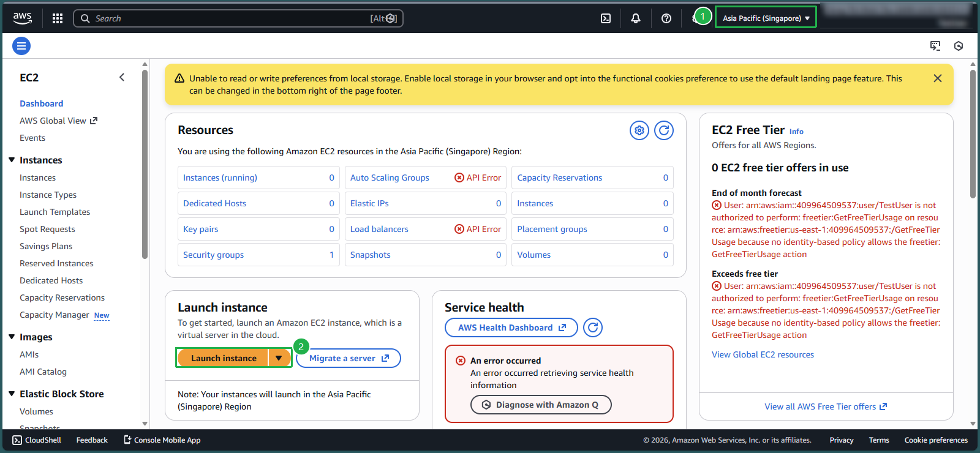This screenshot has height=453, width=980.
Task: Click the AWS logo home icon
Action: [23, 18]
